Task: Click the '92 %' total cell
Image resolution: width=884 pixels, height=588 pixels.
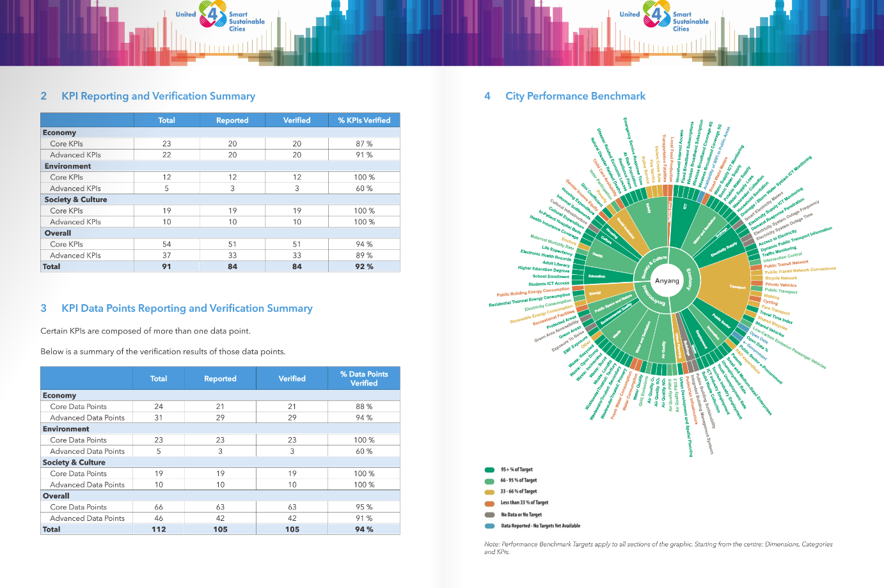Action: pyautogui.click(x=364, y=267)
